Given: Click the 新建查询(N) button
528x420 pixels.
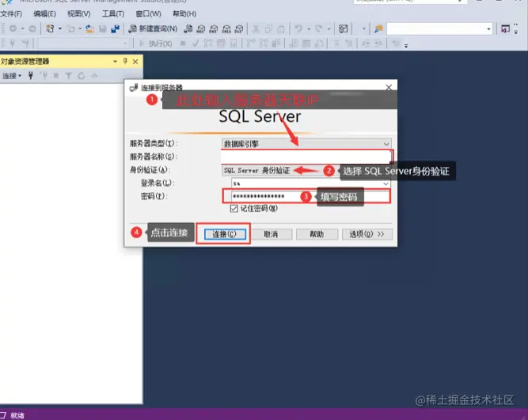Looking at the screenshot, I should point(154,29).
